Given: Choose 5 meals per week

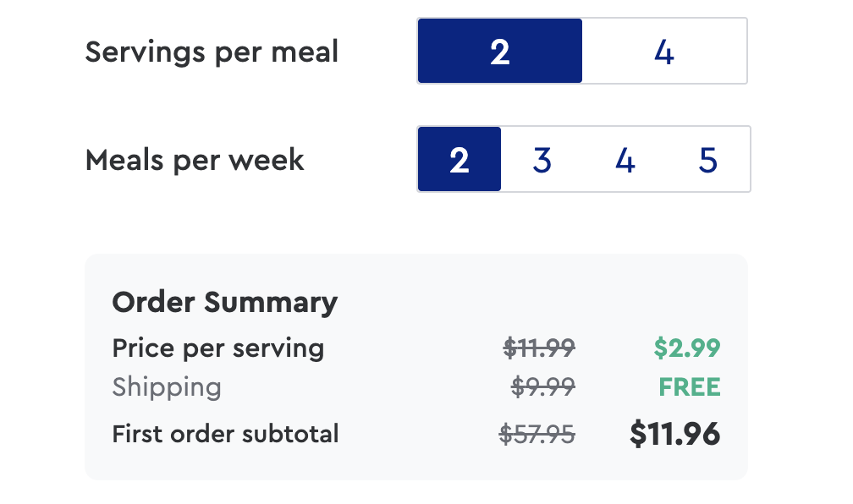Looking at the screenshot, I should coord(708,159).
